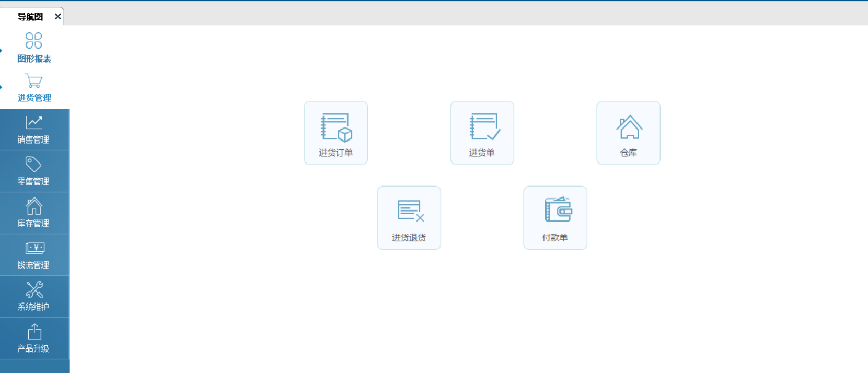Image resolution: width=868 pixels, height=373 pixels.
Task: Open the 图形报表 icon in sidebar
Action: 33,41
